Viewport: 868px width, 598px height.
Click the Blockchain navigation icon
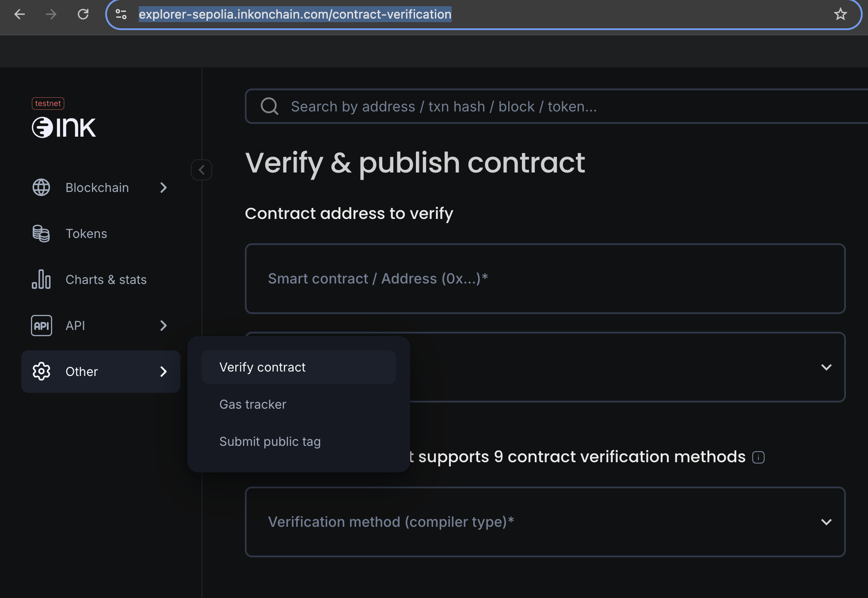[42, 187]
